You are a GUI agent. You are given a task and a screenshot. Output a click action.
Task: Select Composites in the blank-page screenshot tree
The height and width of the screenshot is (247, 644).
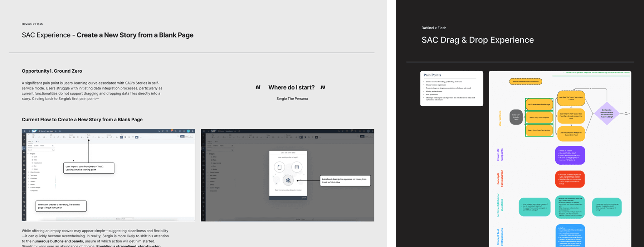click(34, 191)
